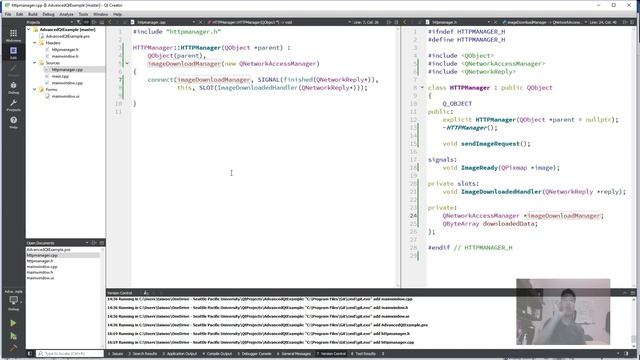Open the Help menu

pyautogui.click(x=117, y=14)
